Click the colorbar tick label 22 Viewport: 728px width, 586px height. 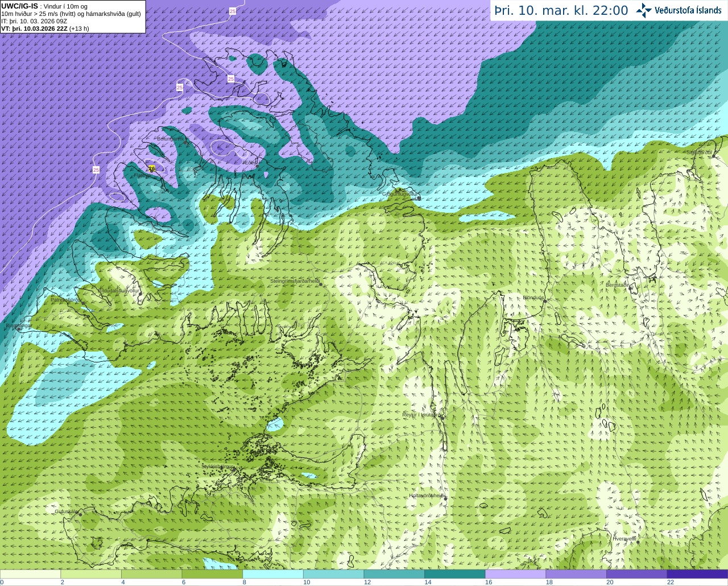tap(671, 582)
